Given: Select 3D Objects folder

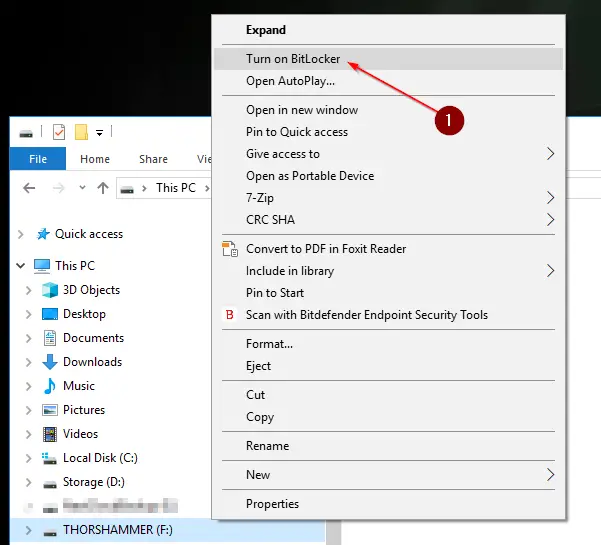Looking at the screenshot, I should pos(91,290).
